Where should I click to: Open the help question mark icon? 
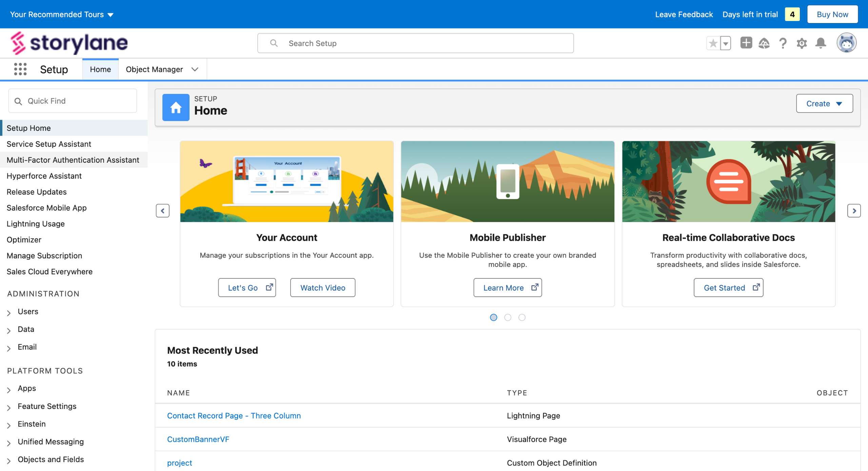click(x=783, y=43)
